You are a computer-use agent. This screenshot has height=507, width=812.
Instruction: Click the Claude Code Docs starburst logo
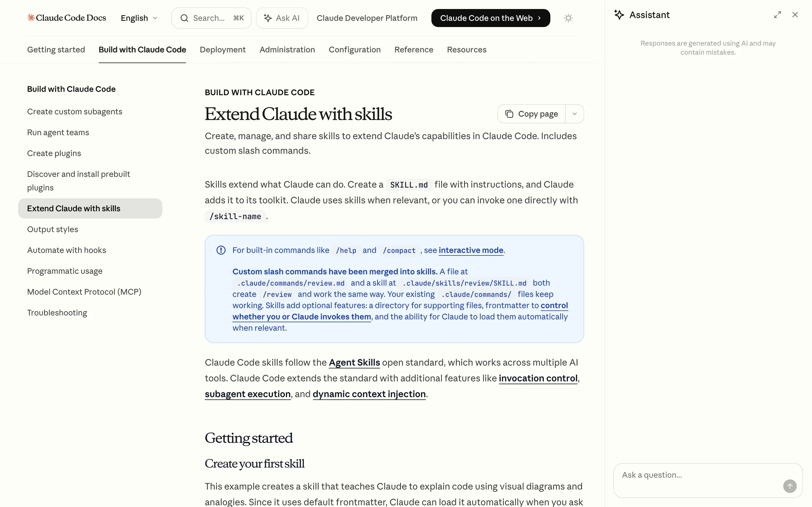pos(31,18)
